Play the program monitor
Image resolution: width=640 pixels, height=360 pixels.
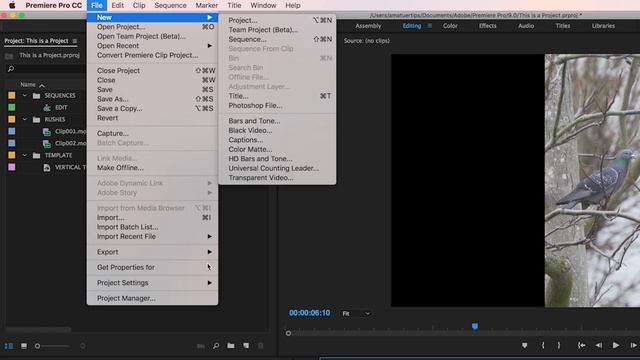(x=616, y=345)
